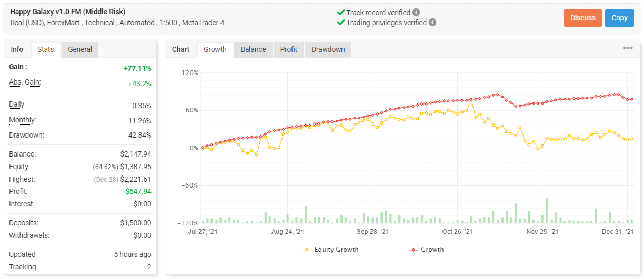Image resolution: width=644 pixels, height=280 pixels.
Task: Click info icon beside Trading privileges verified
Action: [x=432, y=23]
